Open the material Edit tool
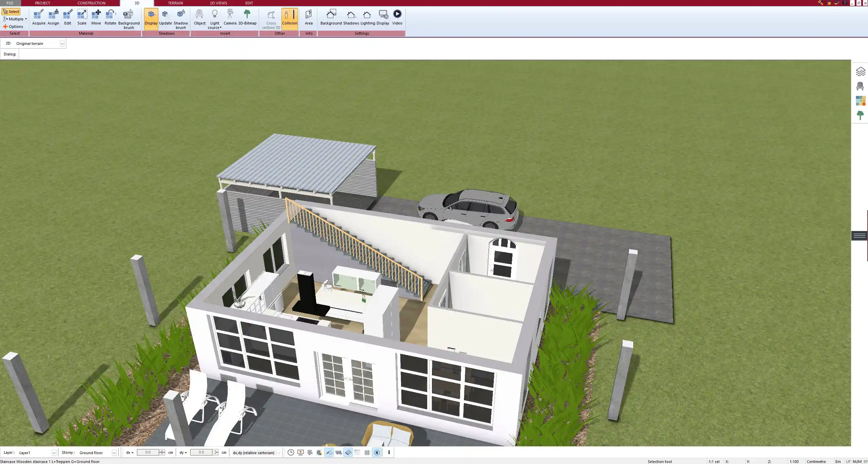This screenshot has height=464, width=868. click(68, 17)
